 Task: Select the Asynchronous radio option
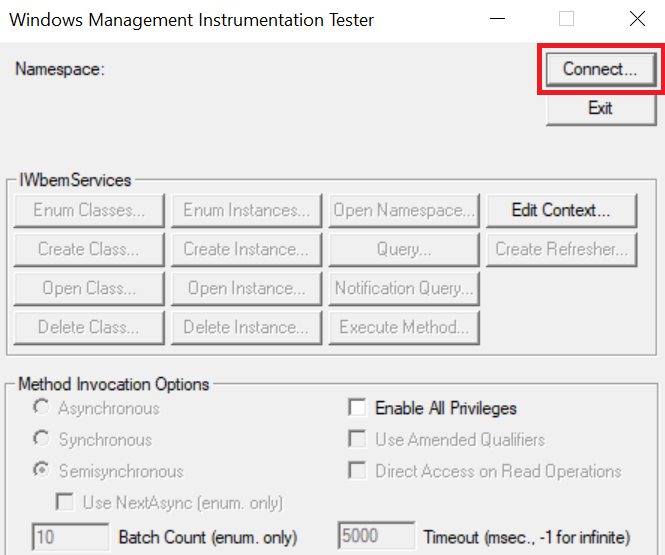coord(42,408)
